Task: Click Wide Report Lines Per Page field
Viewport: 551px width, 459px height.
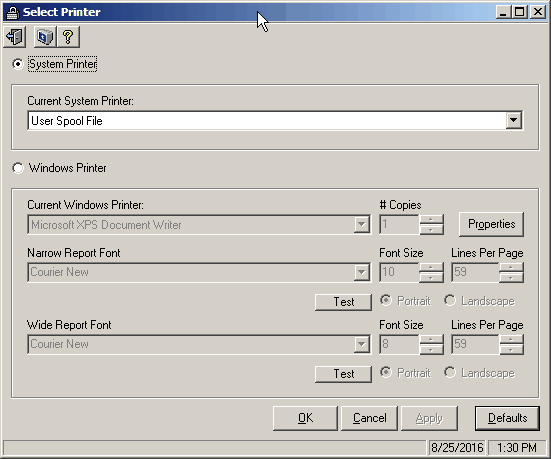Action: click(x=475, y=344)
